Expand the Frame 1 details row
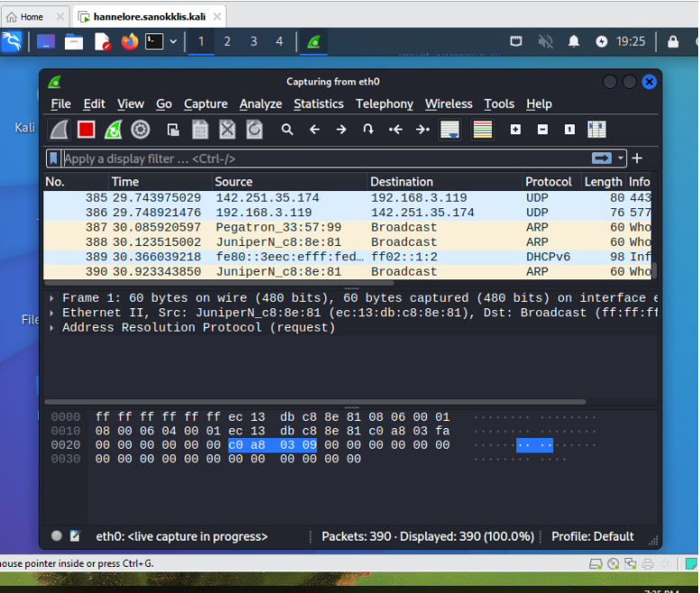This screenshot has height=593, width=700. click(x=51, y=297)
